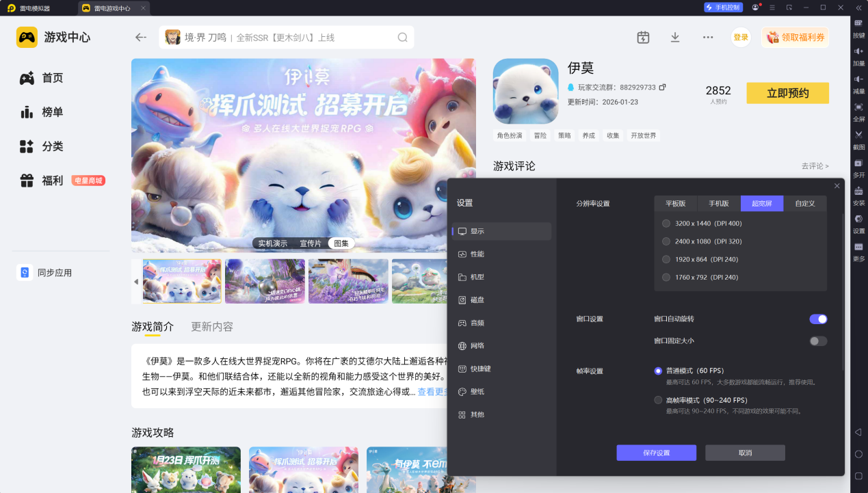
Task: Open 性能 settings section
Action: point(501,254)
